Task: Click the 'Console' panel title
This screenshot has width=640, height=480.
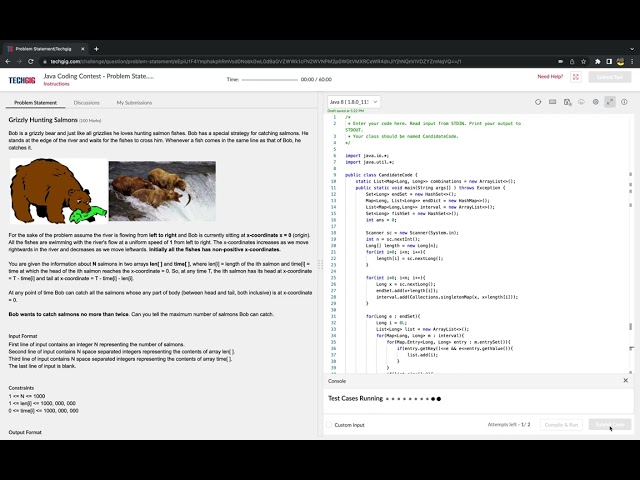Action: [337, 381]
